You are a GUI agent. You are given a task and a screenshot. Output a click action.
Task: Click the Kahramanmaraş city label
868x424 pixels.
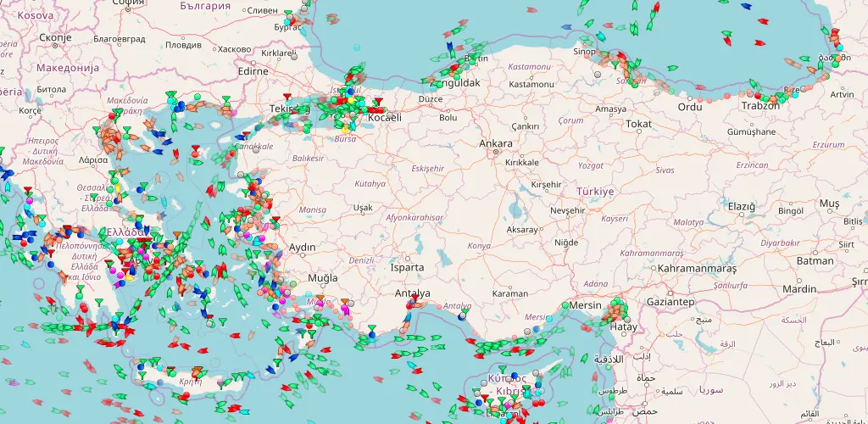[x=698, y=269]
